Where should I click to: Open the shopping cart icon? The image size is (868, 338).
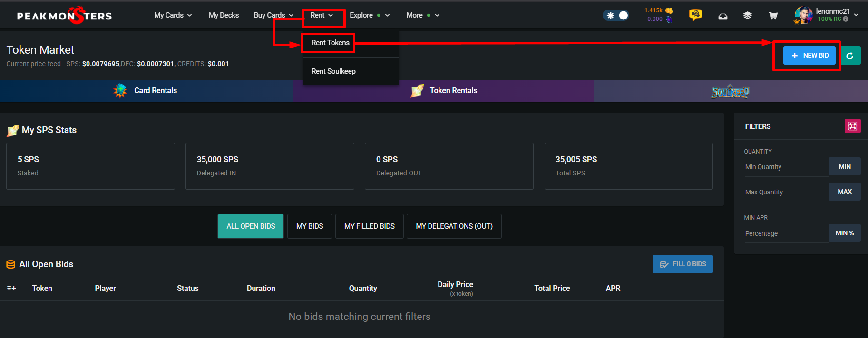tap(773, 16)
